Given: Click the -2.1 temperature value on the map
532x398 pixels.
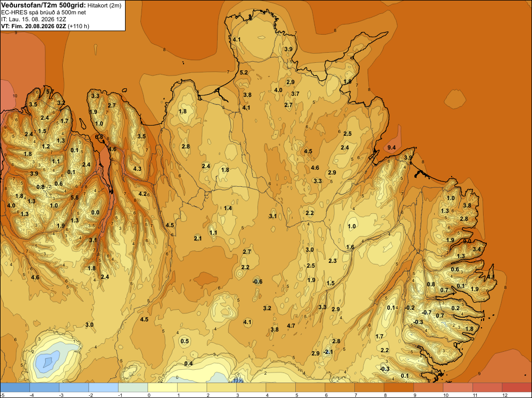Looking at the screenshot, I should point(328,352).
